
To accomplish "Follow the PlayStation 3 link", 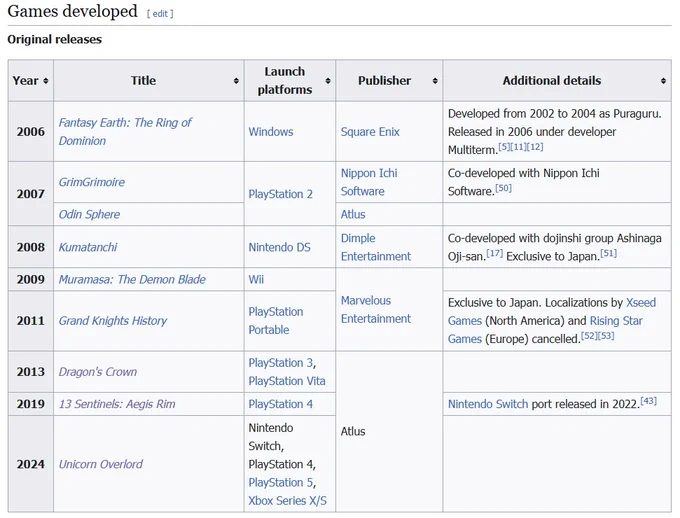I will tap(280, 363).
